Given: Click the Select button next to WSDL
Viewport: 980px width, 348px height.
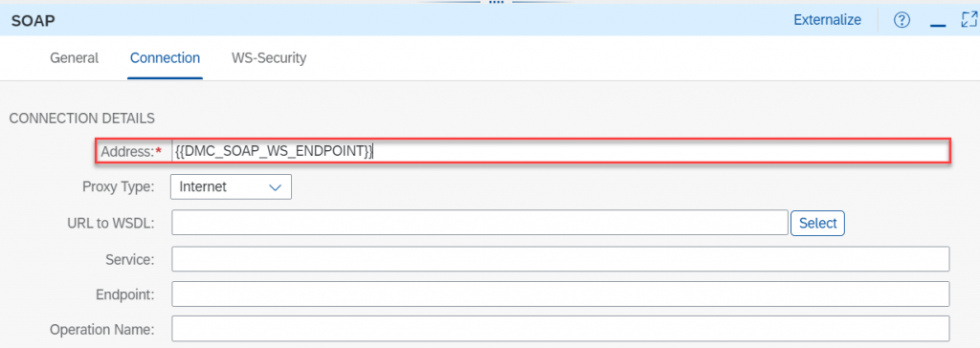Looking at the screenshot, I should pyautogui.click(x=817, y=223).
